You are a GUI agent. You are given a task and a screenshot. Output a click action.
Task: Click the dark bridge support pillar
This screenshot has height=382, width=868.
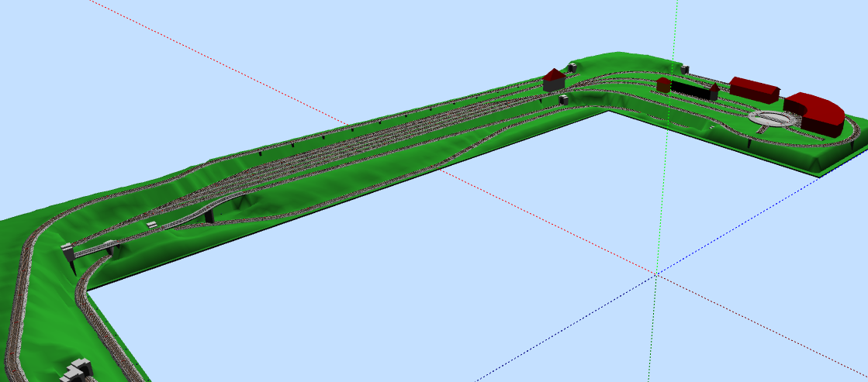point(209,215)
